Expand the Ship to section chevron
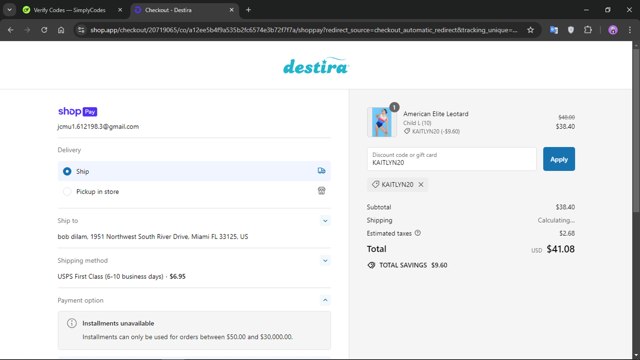 click(325, 221)
